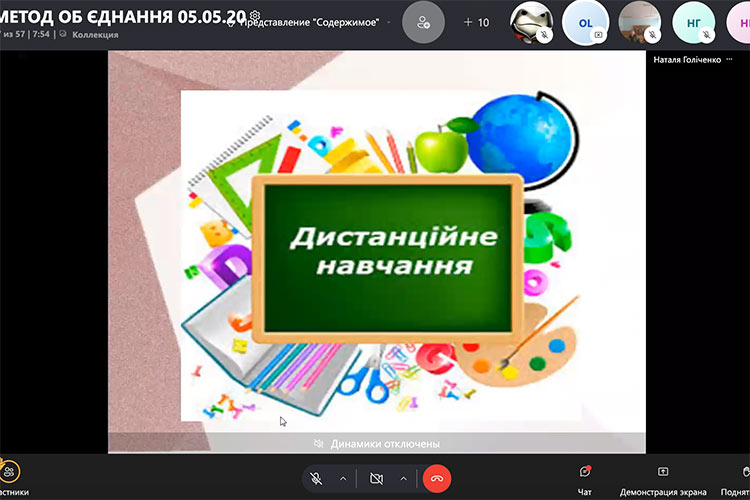Select the classroom photo participant avatar
Viewport: 750px width, 500px height.
(640, 22)
